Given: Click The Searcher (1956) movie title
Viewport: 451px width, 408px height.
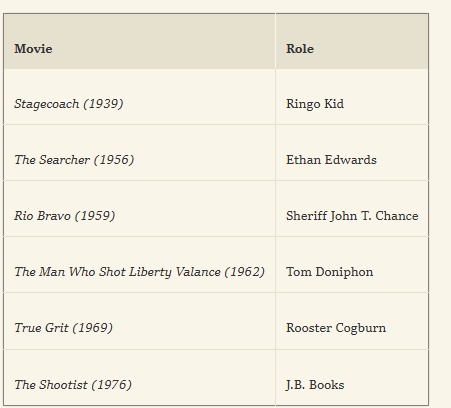Looking at the screenshot, I should coord(74,160).
